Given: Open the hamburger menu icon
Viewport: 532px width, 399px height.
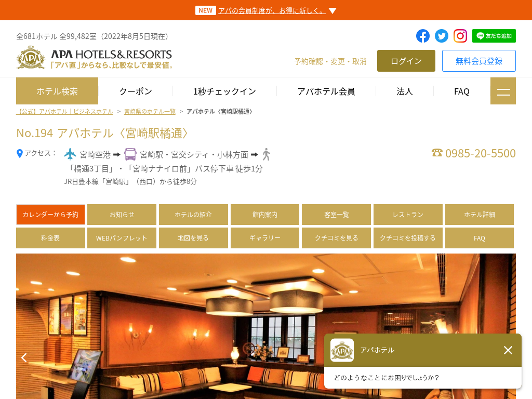Looking at the screenshot, I should pyautogui.click(x=503, y=91).
